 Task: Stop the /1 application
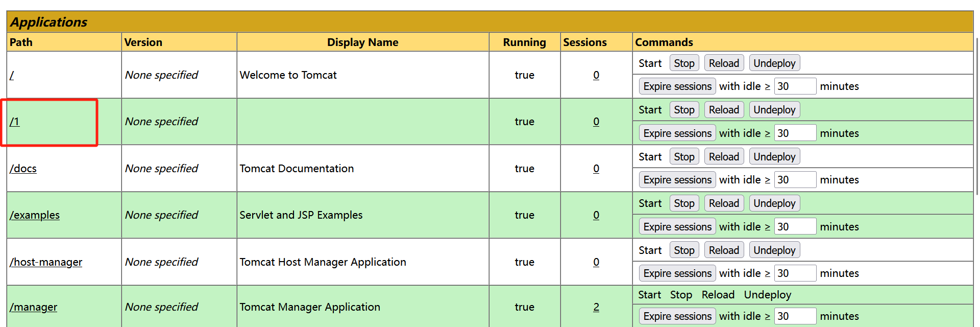click(x=684, y=110)
